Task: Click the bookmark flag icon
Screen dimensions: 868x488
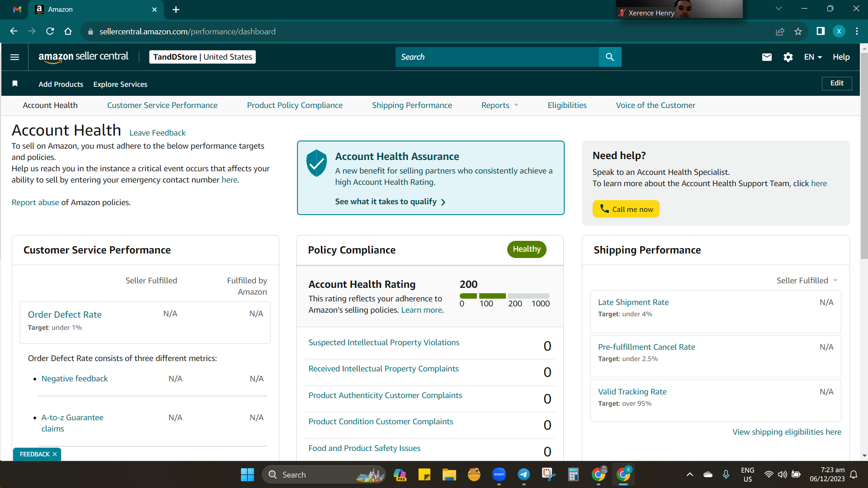Action: tap(15, 84)
